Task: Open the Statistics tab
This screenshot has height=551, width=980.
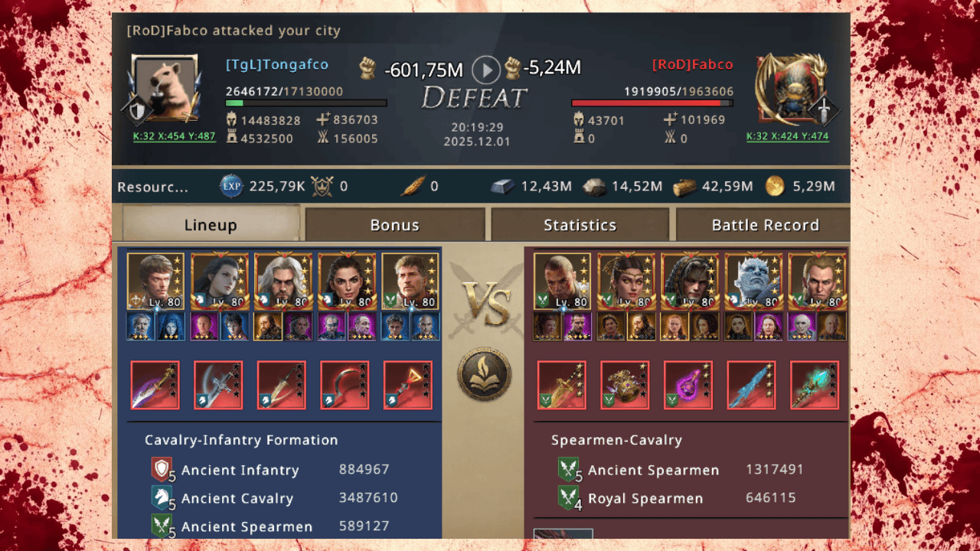Action: click(580, 225)
